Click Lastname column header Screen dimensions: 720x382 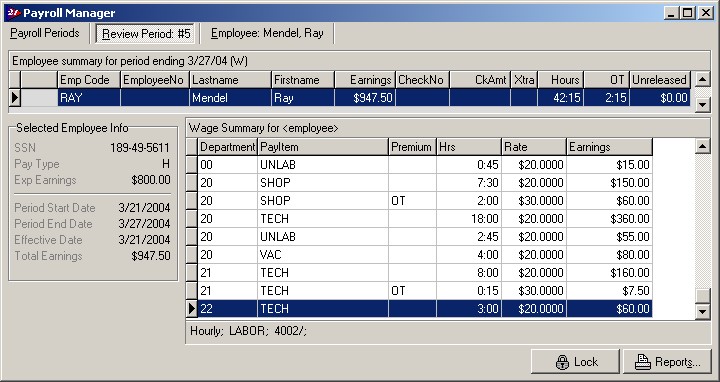point(230,80)
